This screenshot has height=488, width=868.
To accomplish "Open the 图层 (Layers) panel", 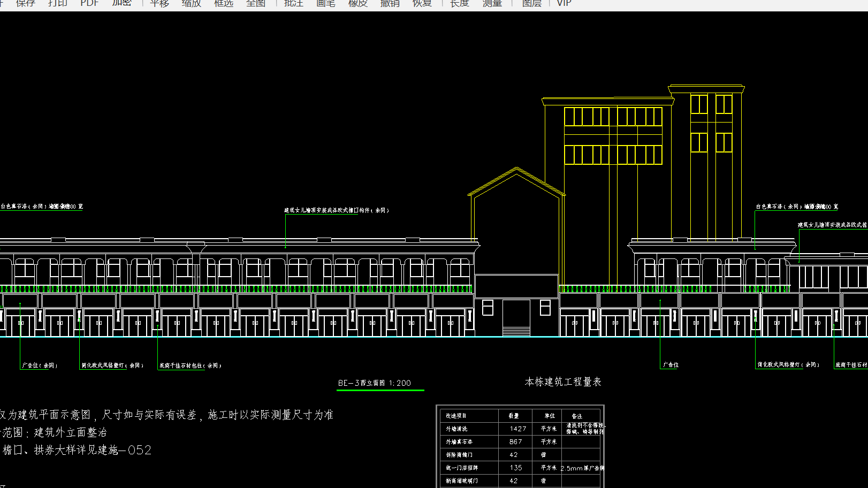I will click(532, 3).
